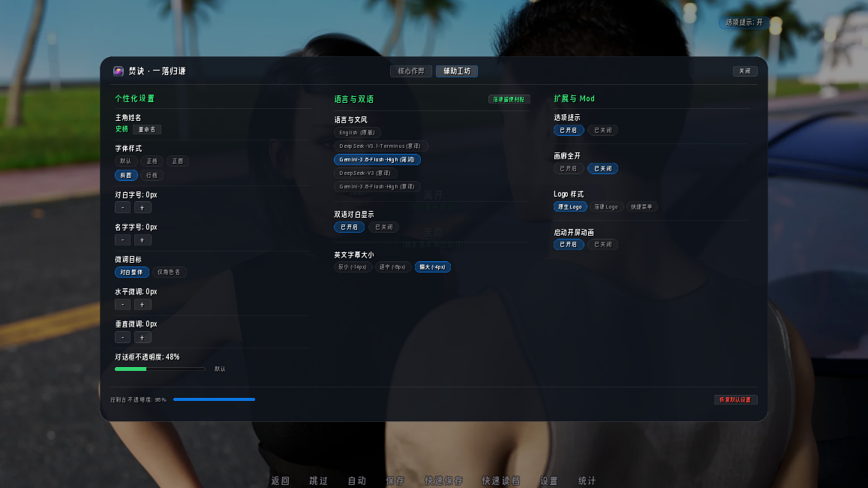Adjust the green 对话框不透明度 slider
868x488 pixels.
click(160, 369)
